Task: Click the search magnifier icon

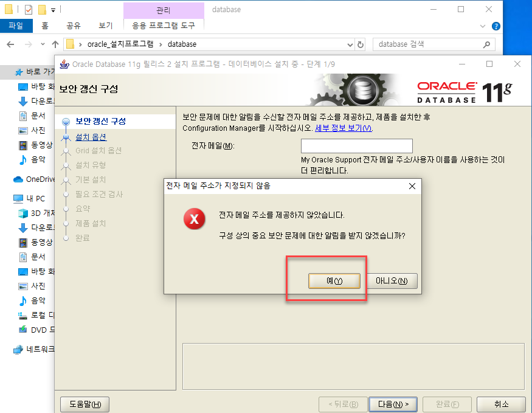Action: click(x=486, y=44)
